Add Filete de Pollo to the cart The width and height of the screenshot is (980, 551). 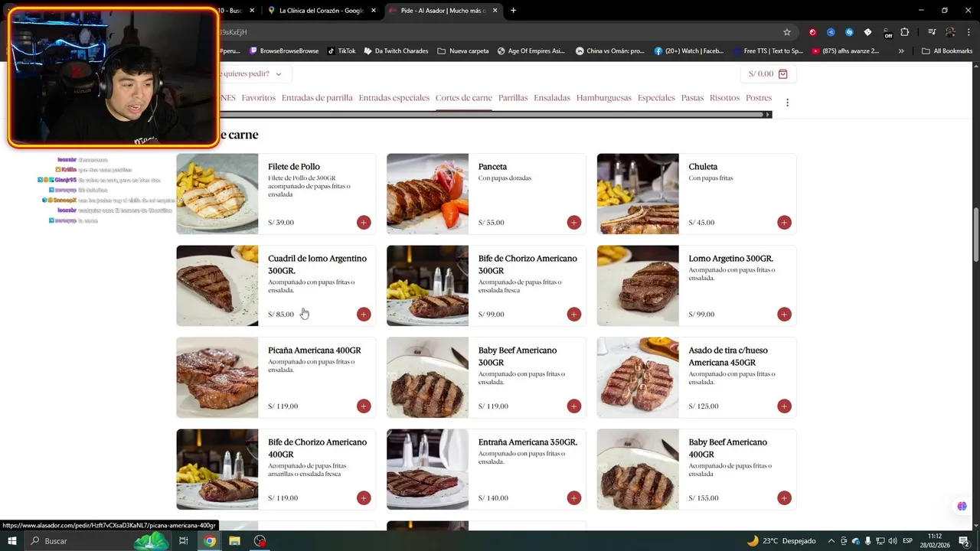(364, 223)
